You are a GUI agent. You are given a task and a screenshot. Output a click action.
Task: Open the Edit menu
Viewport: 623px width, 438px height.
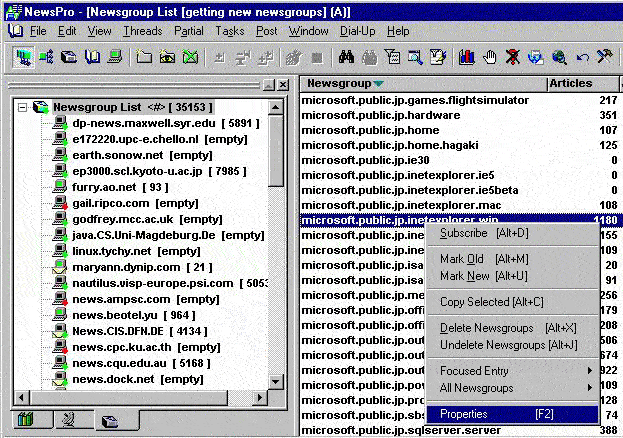tap(67, 31)
